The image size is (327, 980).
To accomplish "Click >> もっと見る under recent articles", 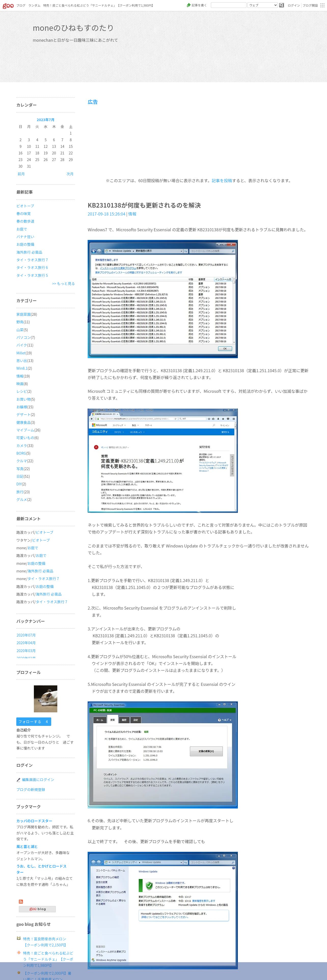I will click(x=63, y=283).
